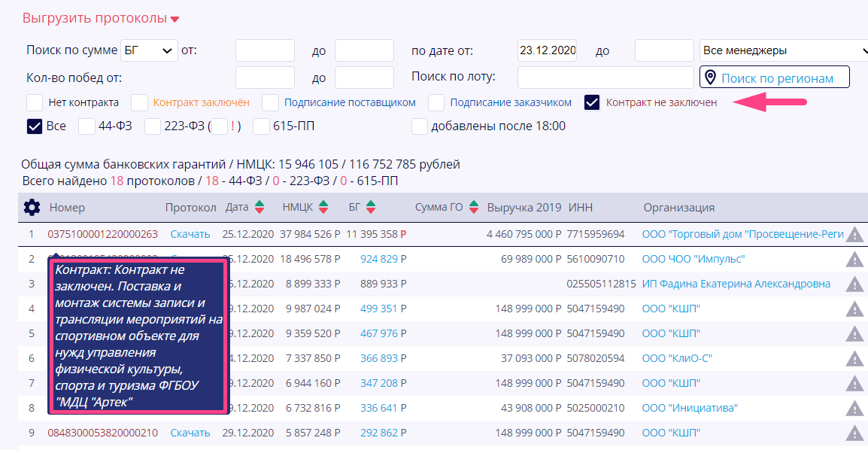Open organization ООО ЧОО "Импульс"
This screenshot has width=868, height=450.
693,259
